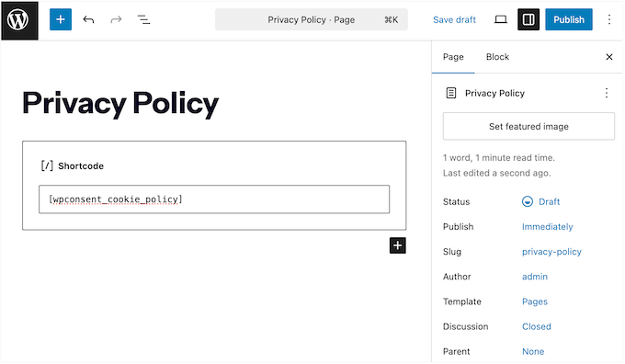Viewport: 625px width, 364px height.
Task: Click Set featured image
Action: [x=528, y=126]
